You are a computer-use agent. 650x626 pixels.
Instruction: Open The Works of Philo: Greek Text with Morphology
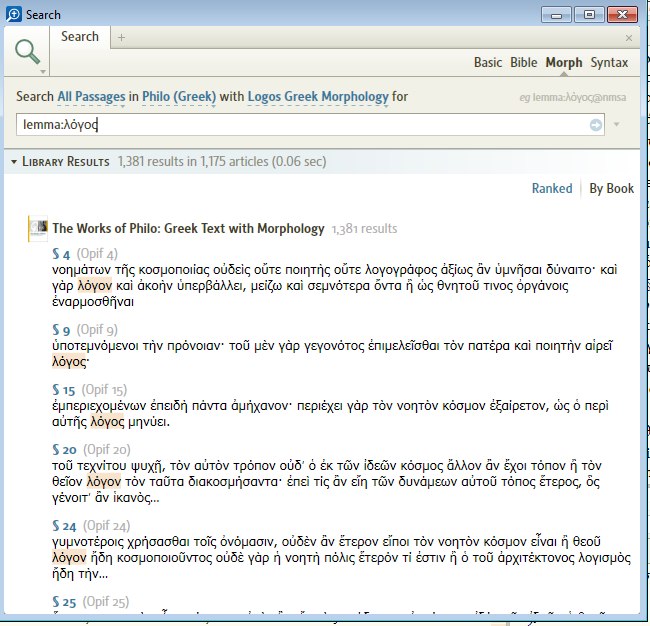(x=188, y=228)
